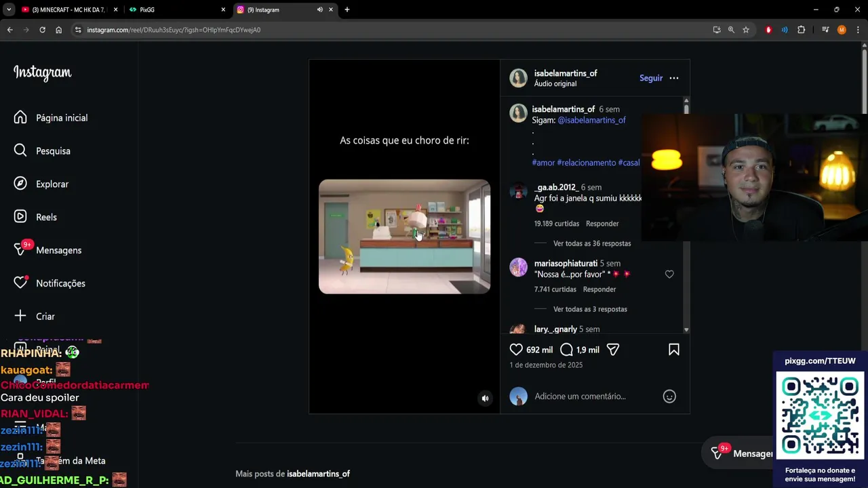Click Adicione um comentário field
868x488 pixels.
coord(580,396)
